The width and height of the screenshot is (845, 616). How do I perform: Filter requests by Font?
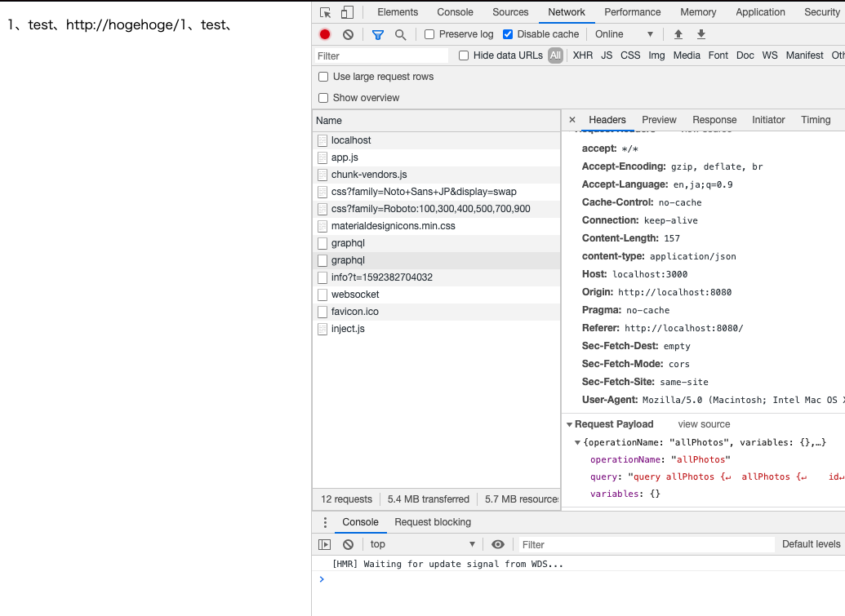(718, 55)
